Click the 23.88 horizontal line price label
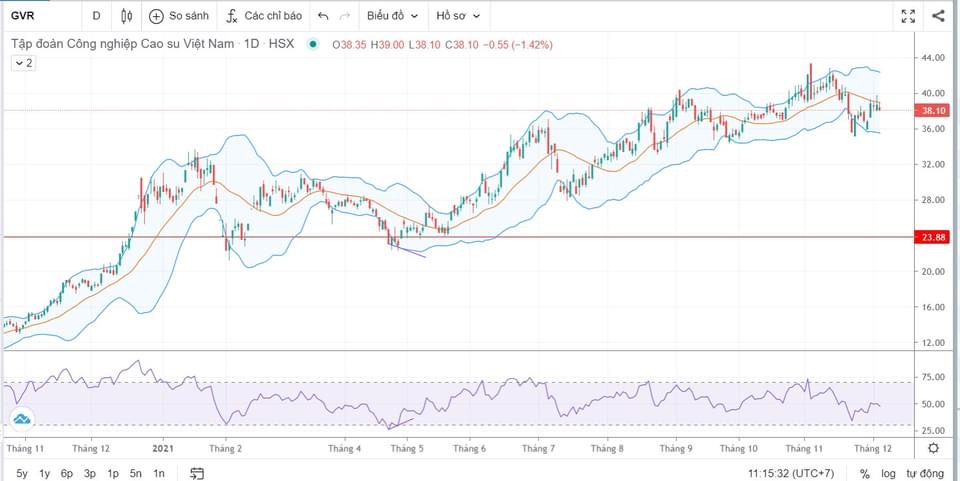 tap(931, 237)
